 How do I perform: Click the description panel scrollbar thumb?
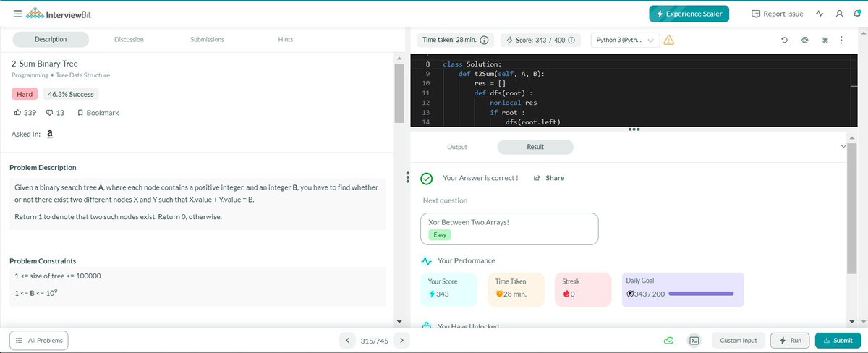[x=399, y=93]
